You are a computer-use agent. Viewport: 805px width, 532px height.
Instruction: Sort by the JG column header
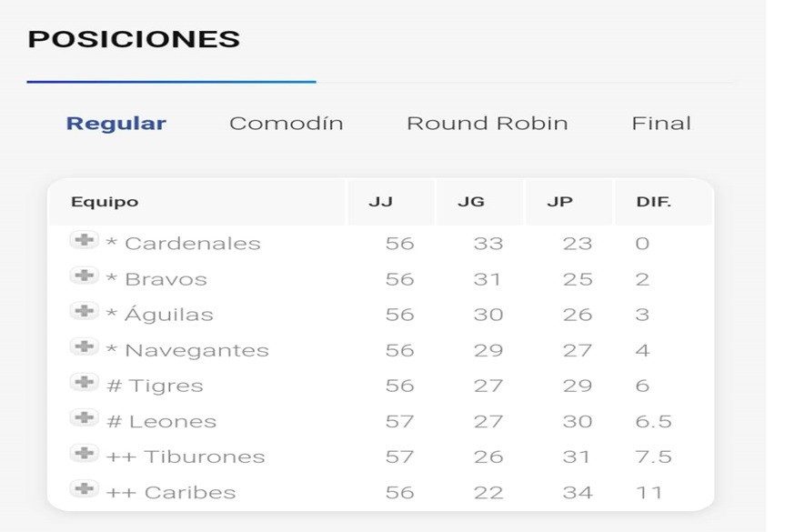pos(471,202)
